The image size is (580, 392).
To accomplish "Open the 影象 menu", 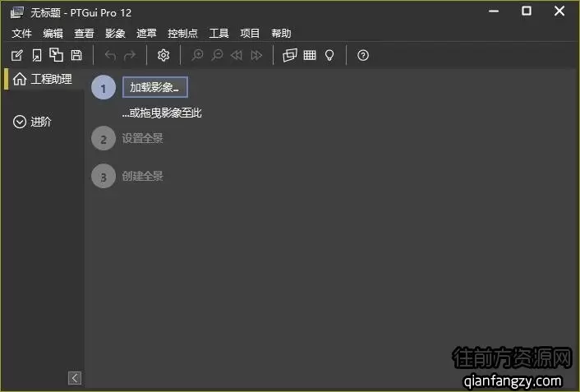I will click(x=115, y=34).
